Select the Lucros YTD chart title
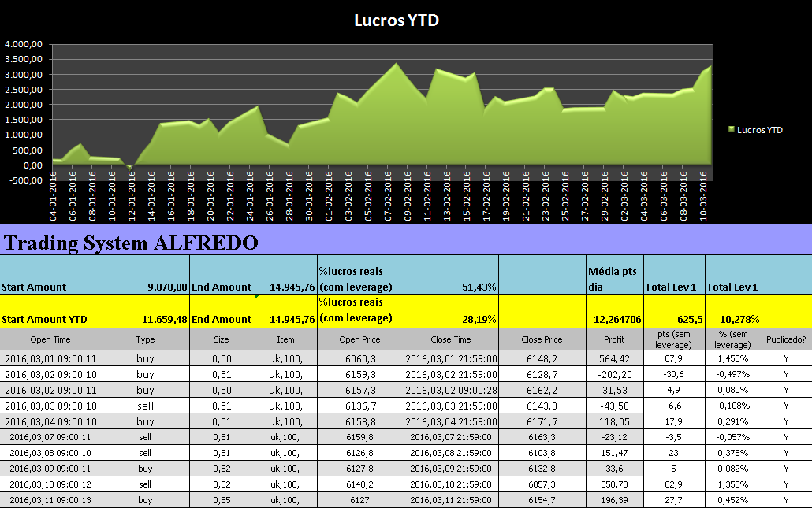812x508 pixels. point(397,20)
